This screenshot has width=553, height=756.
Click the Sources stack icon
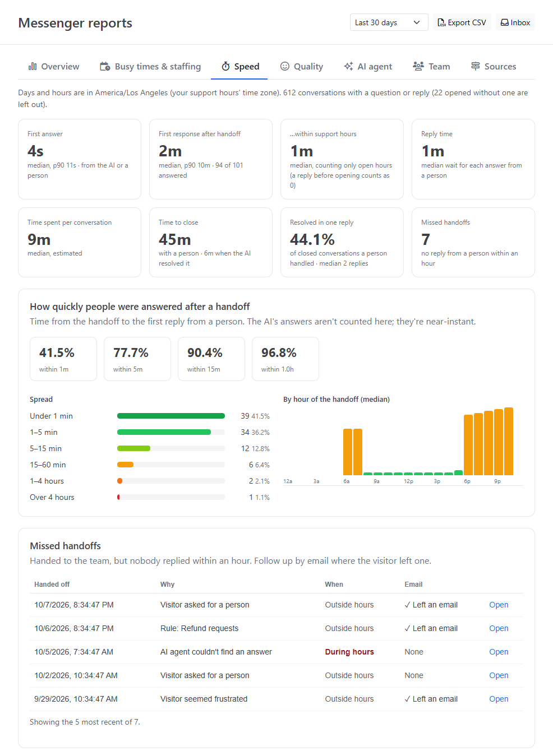(476, 66)
